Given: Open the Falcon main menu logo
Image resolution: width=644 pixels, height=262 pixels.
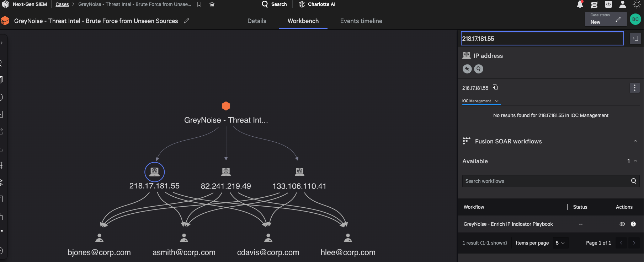Looking at the screenshot, I should pyautogui.click(x=5, y=4).
